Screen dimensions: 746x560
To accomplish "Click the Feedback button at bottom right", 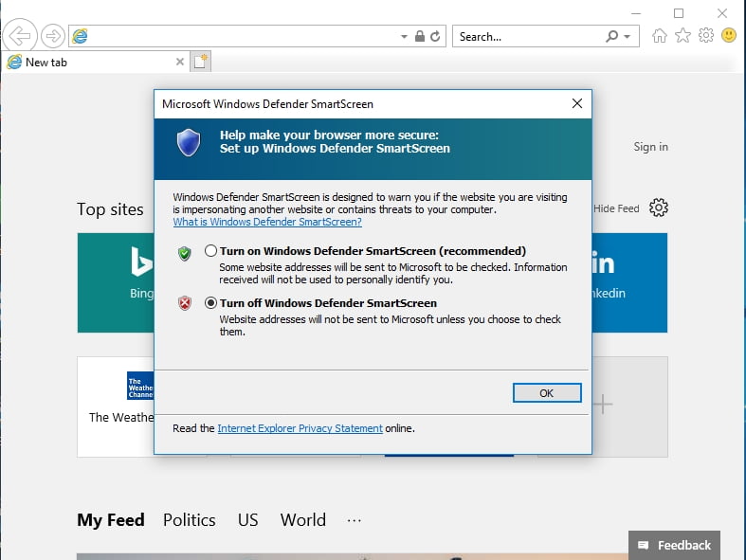I will point(674,545).
